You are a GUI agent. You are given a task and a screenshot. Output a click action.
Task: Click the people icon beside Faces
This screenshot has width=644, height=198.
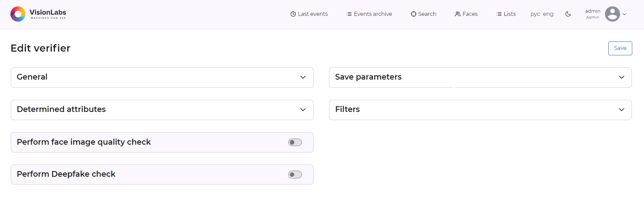(x=458, y=14)
